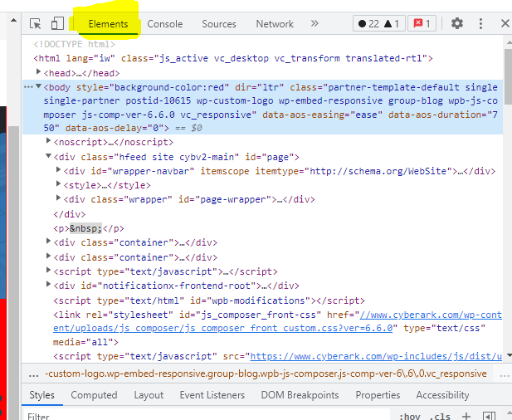Select the p nbsp element line
Screen dimensions: 512x420
pyautogui.click(x=89, y=228)
